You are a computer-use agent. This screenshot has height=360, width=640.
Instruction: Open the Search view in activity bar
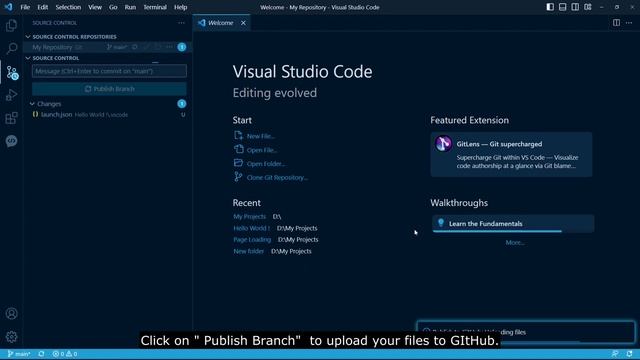(x=11, y=48)
